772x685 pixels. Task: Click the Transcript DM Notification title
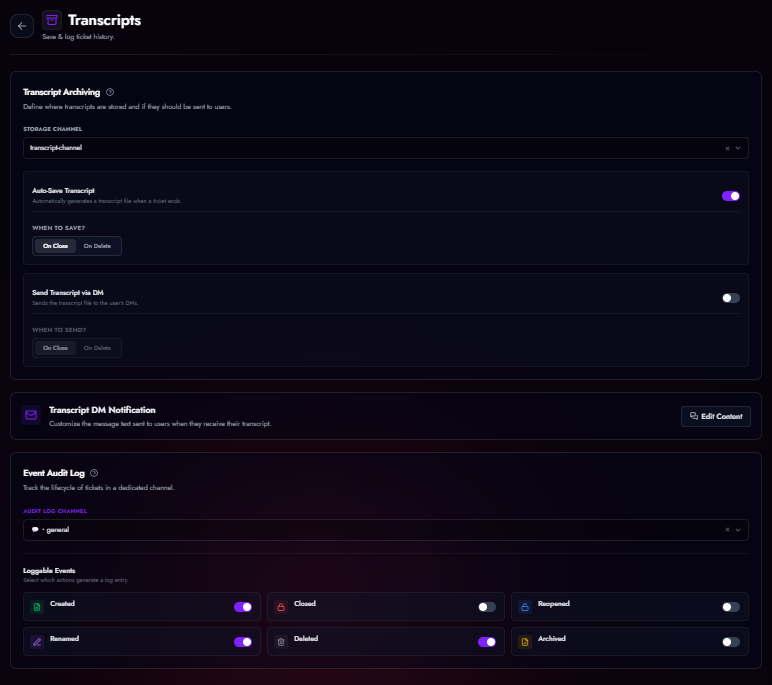(102, 410)
